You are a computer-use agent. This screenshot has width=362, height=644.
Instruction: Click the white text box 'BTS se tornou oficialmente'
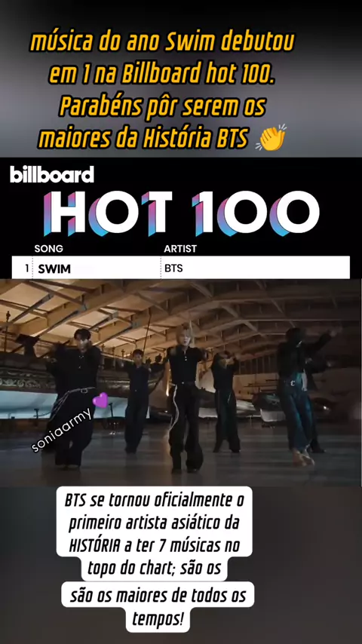coord(155,501)
